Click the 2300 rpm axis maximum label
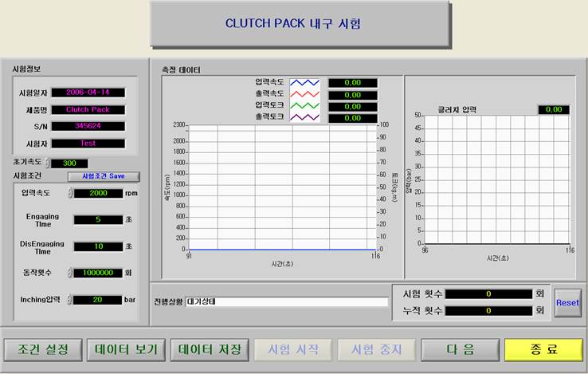This screenshot has width=588, height=374. coord(179,124)
